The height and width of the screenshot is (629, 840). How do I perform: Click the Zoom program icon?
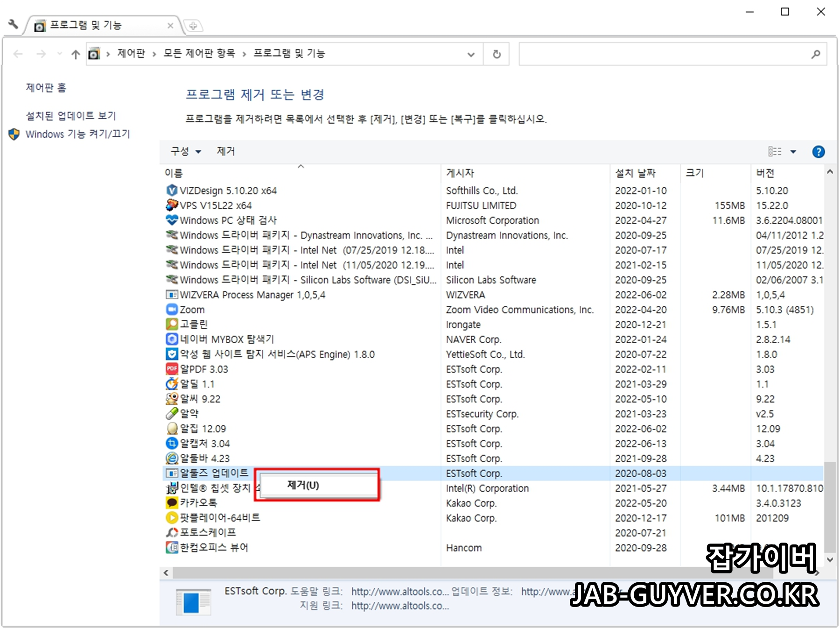click(x=172, y=310)
